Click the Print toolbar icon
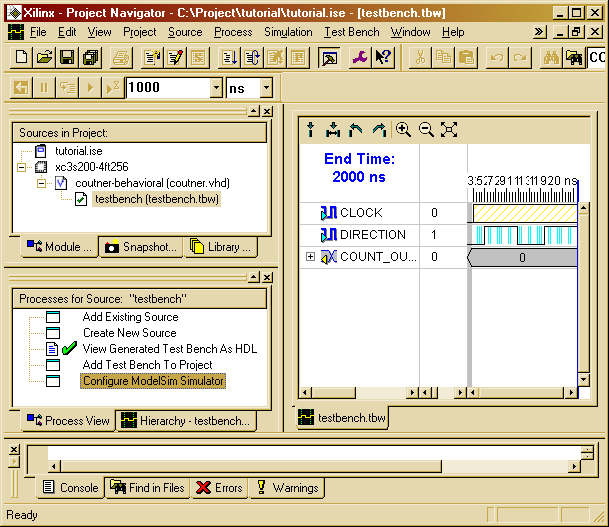Image resolution: width=609 pixels, height=527 pixels. (121, 58)
